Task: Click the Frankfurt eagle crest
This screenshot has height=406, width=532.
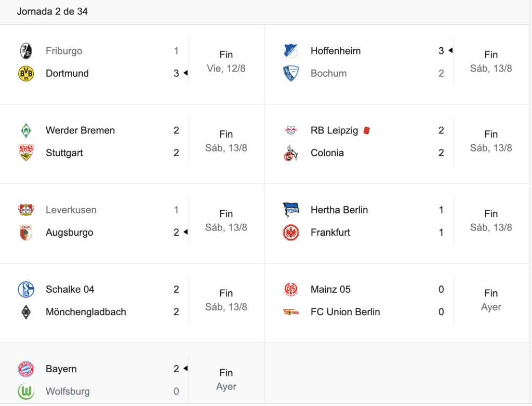Action: (x=291, y=233)
